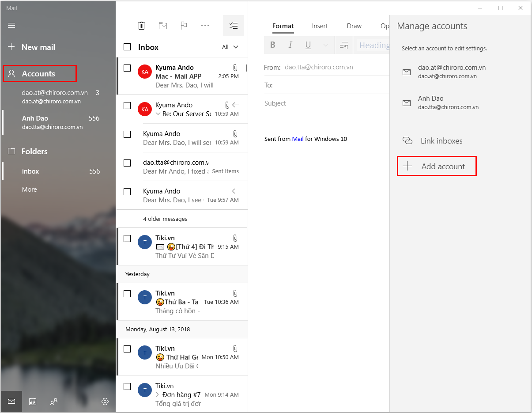532x413 pixels.
Task: Apply Bold formatting button
Action: (x=273, y=45)
